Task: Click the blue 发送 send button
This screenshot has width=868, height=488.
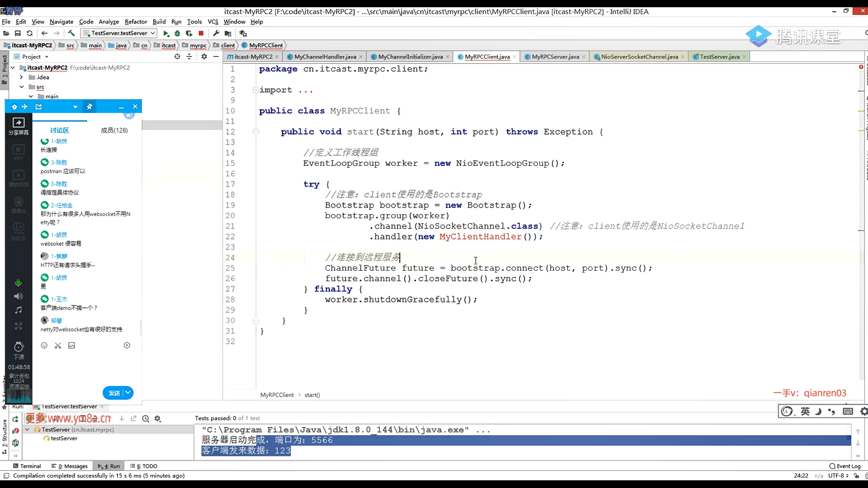Action: [x=114, y=393]
